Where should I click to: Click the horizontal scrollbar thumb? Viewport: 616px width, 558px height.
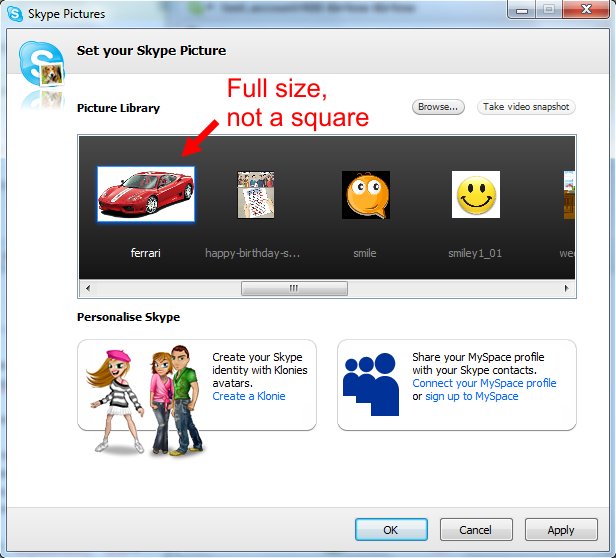294,288
